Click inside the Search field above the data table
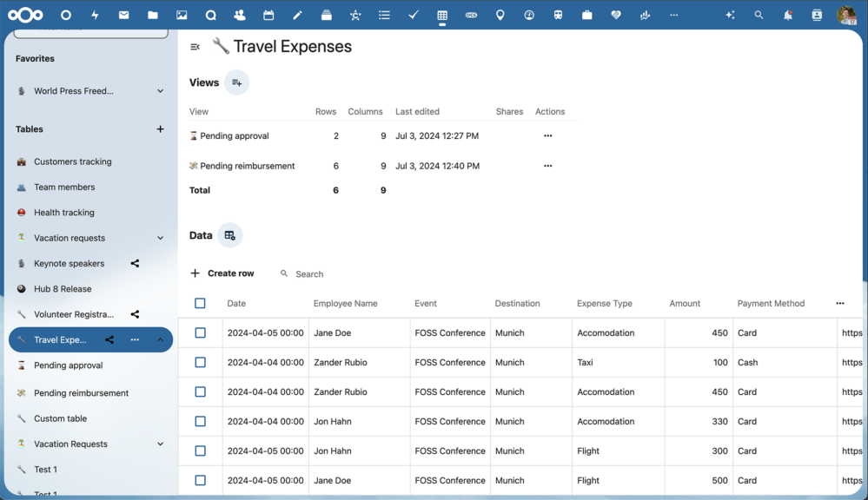This screenshot has width=868, height=500. click(308, 273)
